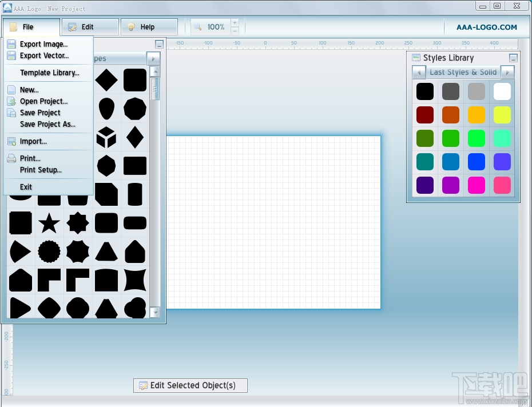Select the cylinder-like tall rectangle shape
Viewport: 532px width, 407px height.
tap(135, 194)
